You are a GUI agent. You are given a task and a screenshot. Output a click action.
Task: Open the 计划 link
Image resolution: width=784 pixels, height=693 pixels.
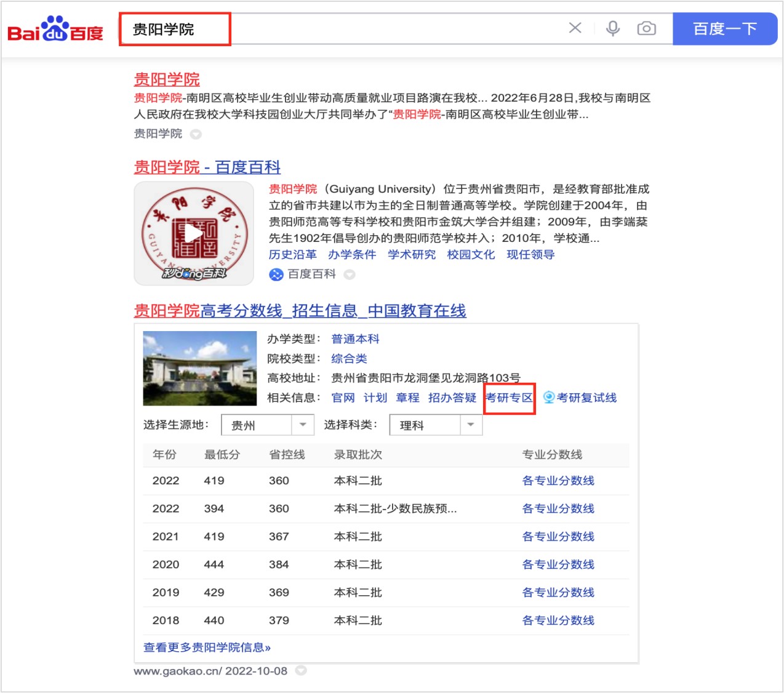[375, 398]
